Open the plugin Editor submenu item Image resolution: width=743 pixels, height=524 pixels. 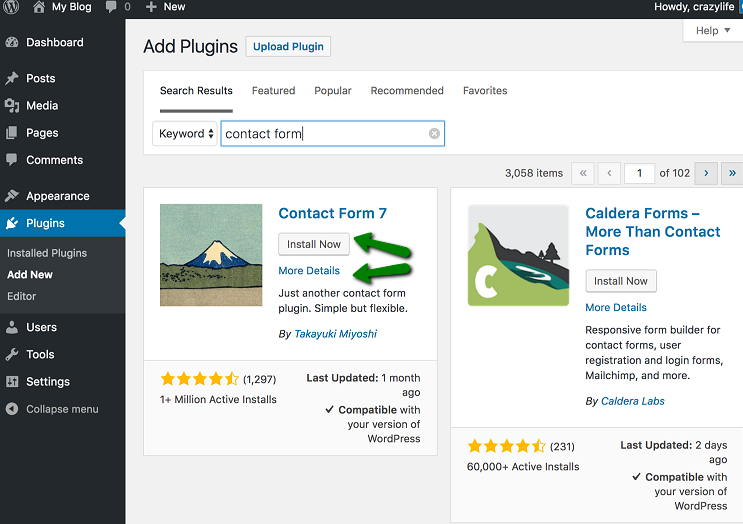pos(21,296)
